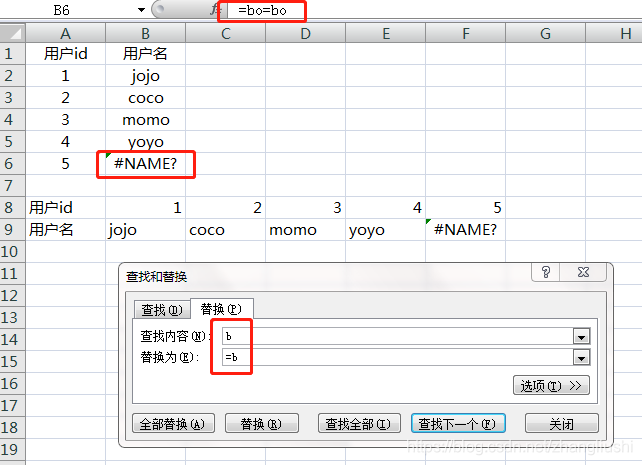Select column C header
The width and height of the screenshot is (642, 465).
click(226, 34)
